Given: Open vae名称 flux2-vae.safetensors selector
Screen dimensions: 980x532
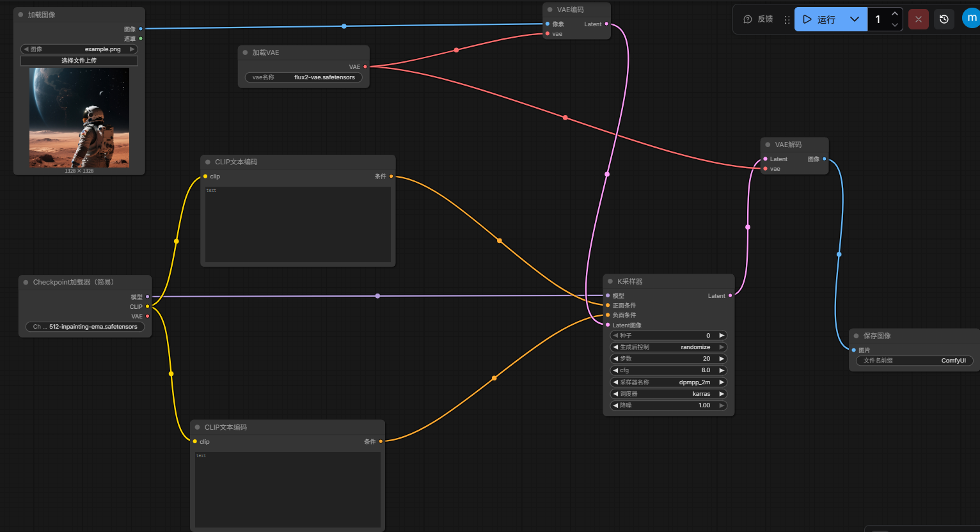Looking at the screenshot, I should pyautogui.click(x=303, y=77).
